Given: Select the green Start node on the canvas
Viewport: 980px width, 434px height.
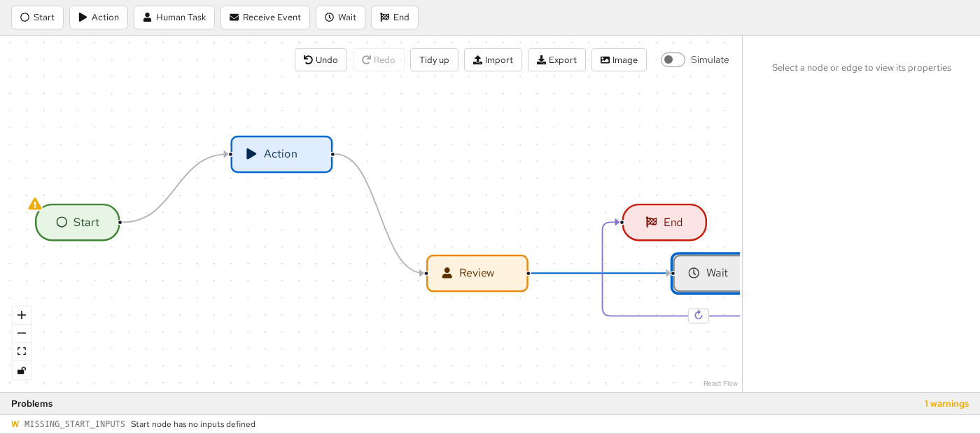Looking at the screenshot, I should point(78,223).
